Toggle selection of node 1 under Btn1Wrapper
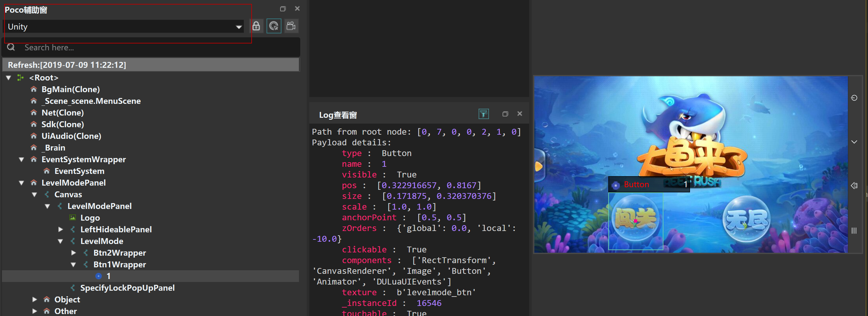Viewport: 868px width, 316px height. 108,276
